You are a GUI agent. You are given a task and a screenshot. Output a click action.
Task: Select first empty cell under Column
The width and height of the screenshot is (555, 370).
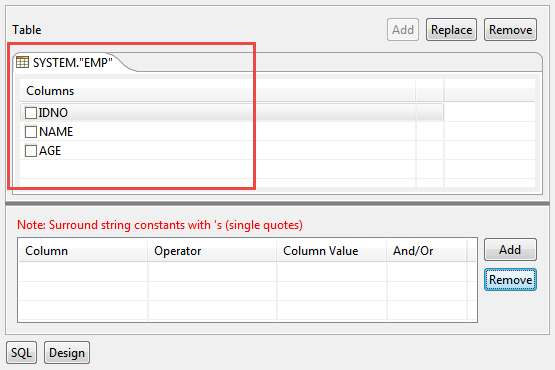click(x=83, y=272)
